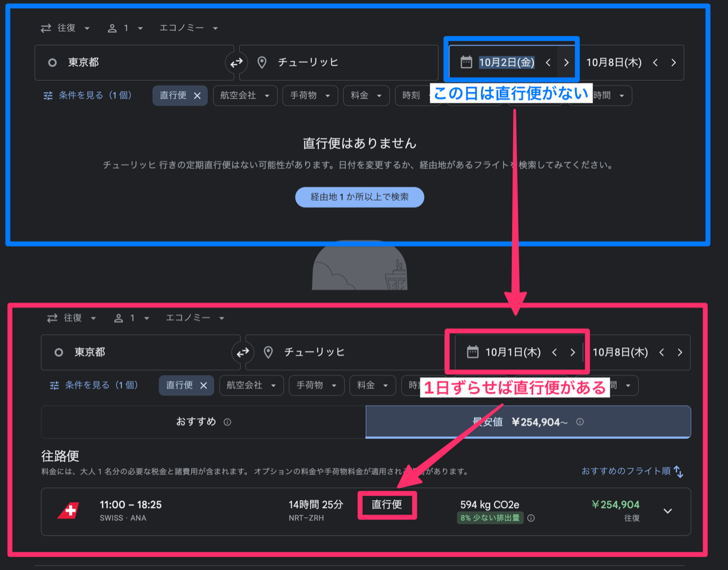Click the 10月2日(金) departure date

pos(507,63)
